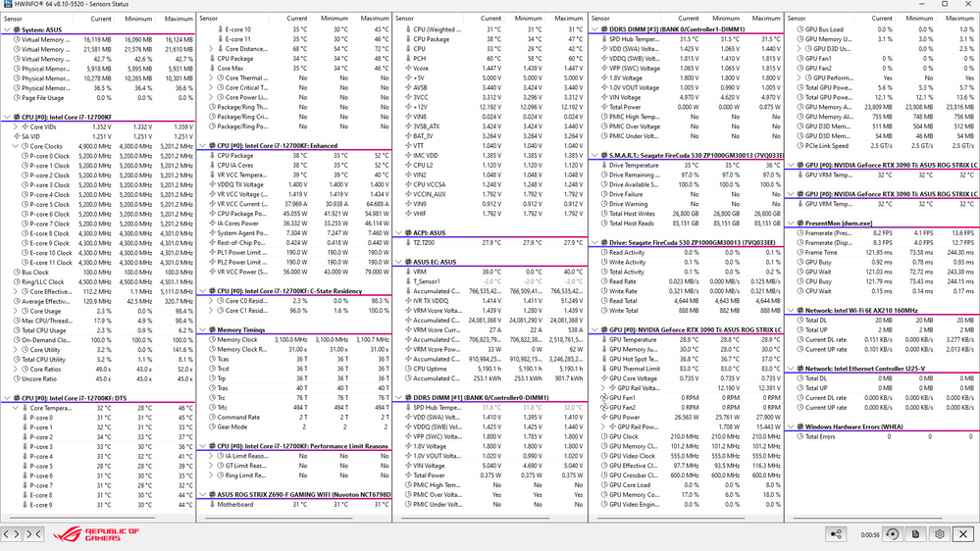Click the Motherboard temperature icon

tap(212, 505)
